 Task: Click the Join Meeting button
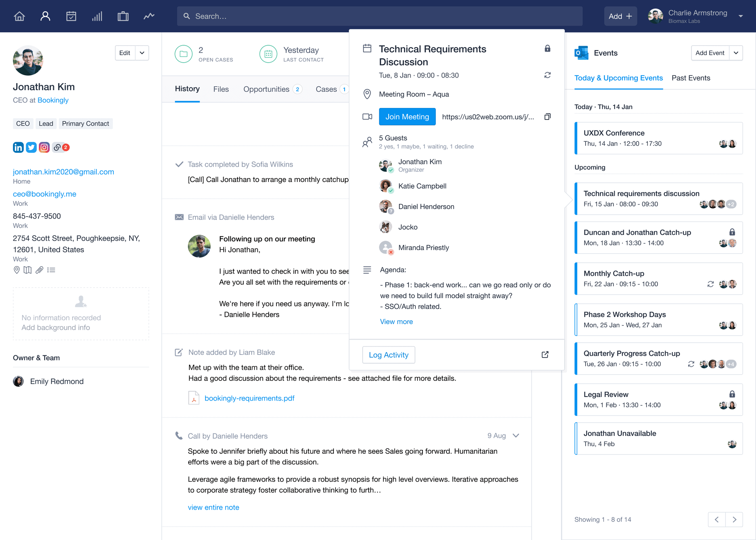[407, 117]
